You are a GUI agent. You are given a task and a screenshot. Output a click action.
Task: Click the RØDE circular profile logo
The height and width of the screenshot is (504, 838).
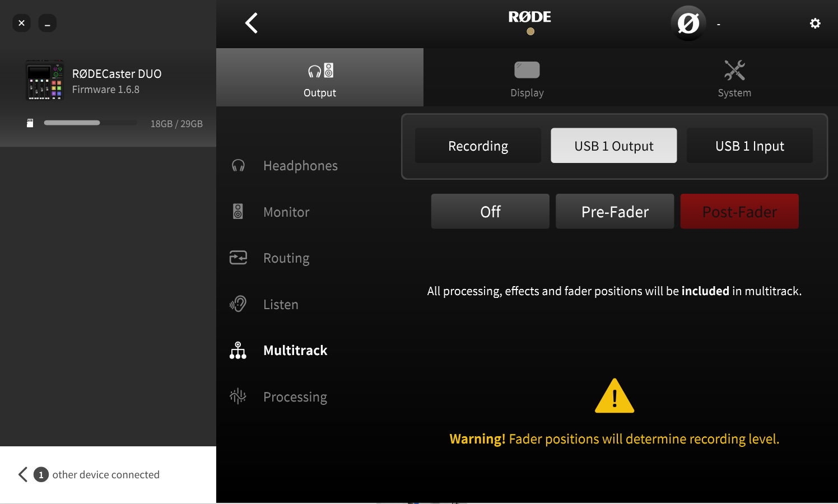688,24
